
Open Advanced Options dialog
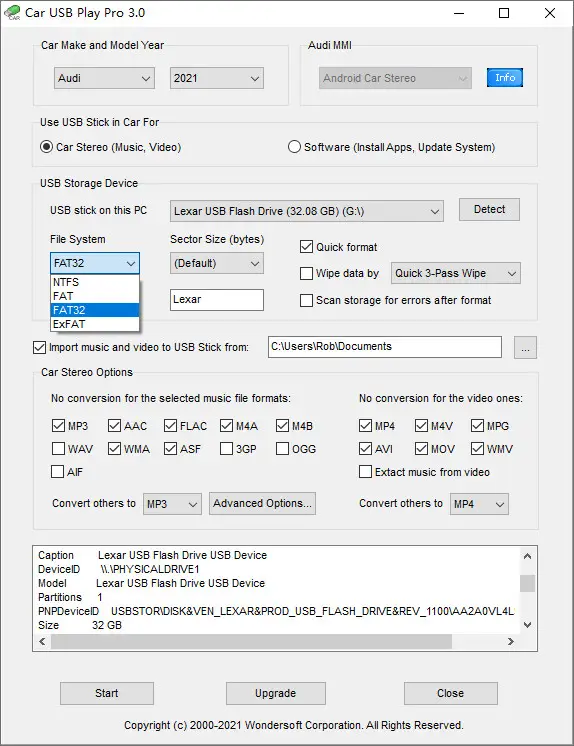[x=262, y=503]
